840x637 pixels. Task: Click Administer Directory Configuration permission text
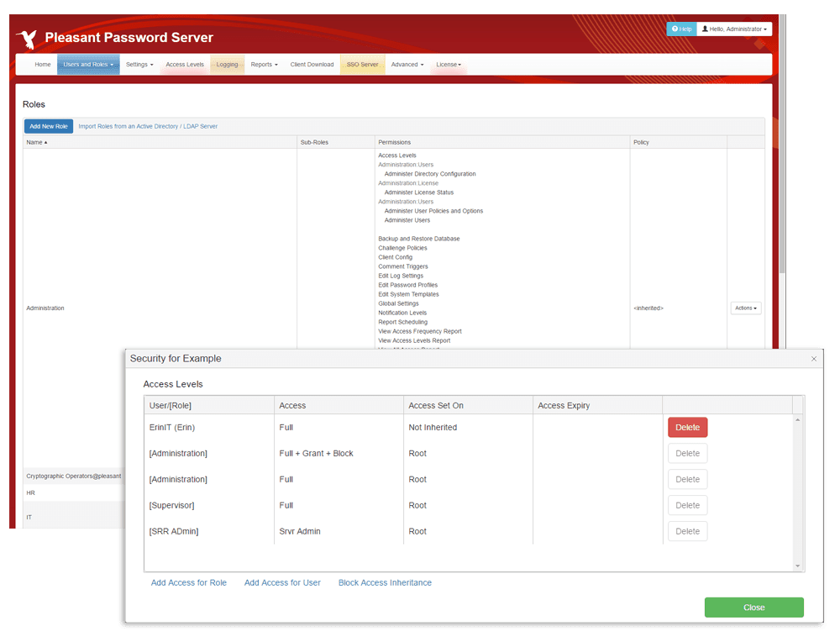[x=429, y=174]
